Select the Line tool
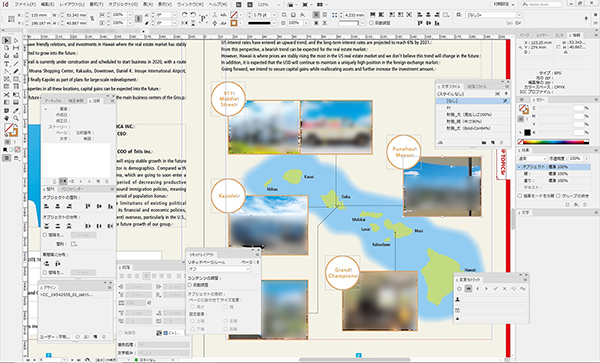This screenshot has height=363, width=600. (x=16, y=63)
